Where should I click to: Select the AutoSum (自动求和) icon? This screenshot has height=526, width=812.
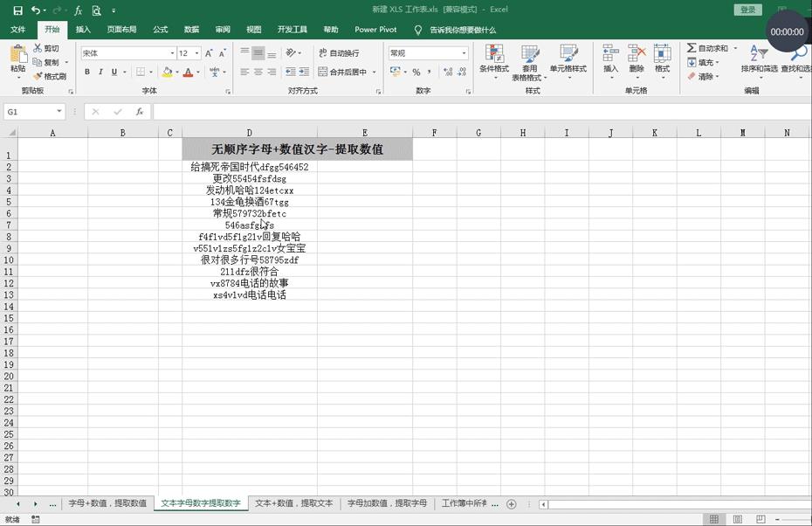692,48
